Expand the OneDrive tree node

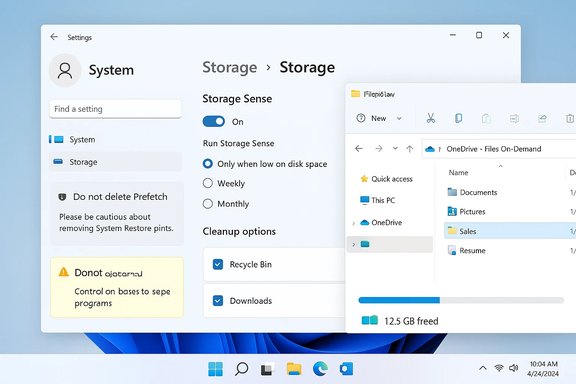coord(353,223)
